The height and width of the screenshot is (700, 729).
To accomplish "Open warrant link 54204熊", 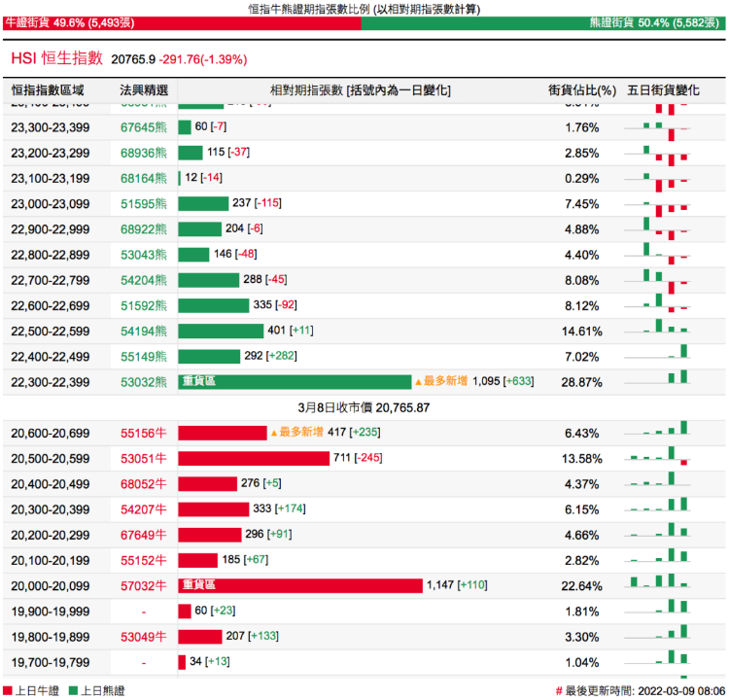I will (x=143, y=280).
